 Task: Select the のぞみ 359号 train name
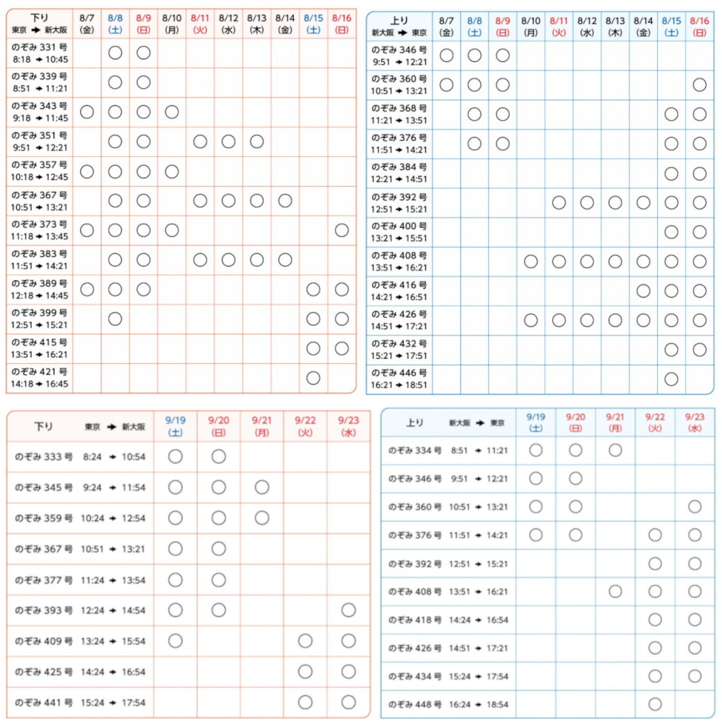point(43,518)
